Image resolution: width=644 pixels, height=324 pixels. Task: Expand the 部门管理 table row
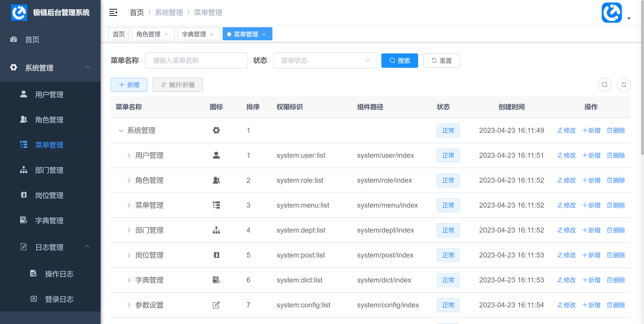click(x=129, y=230)
